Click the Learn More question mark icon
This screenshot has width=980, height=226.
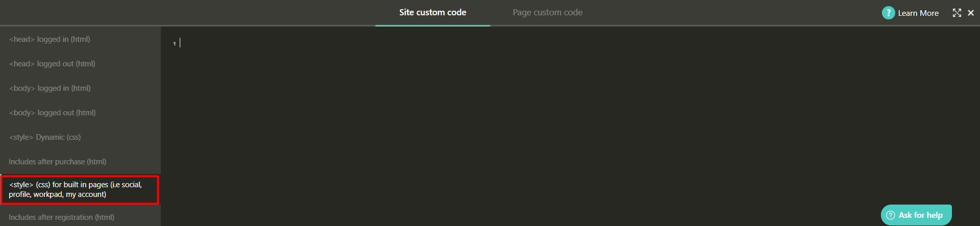pos(888,13)
